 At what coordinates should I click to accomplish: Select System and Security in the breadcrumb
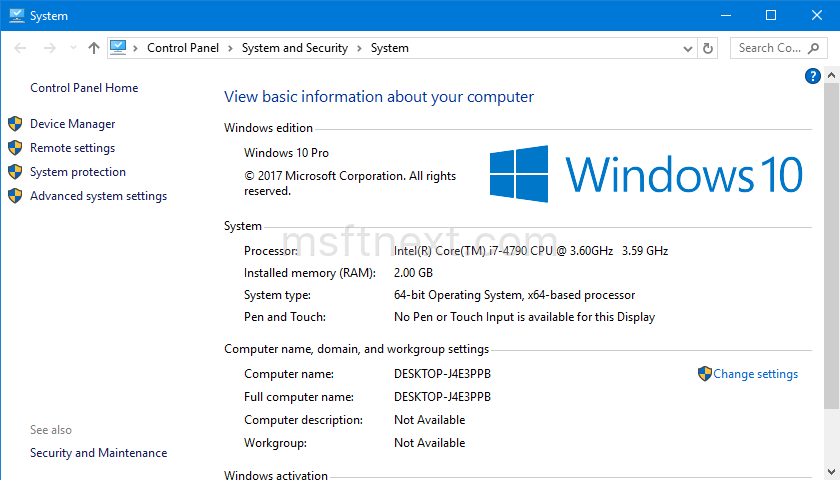coord(295,48)
